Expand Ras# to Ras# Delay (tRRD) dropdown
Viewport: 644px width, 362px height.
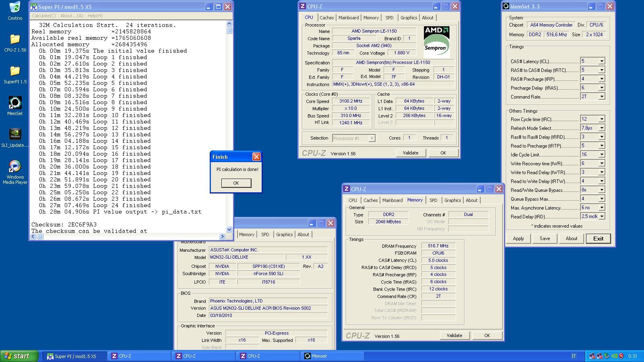pyautogui.click(x=601, y=137)
